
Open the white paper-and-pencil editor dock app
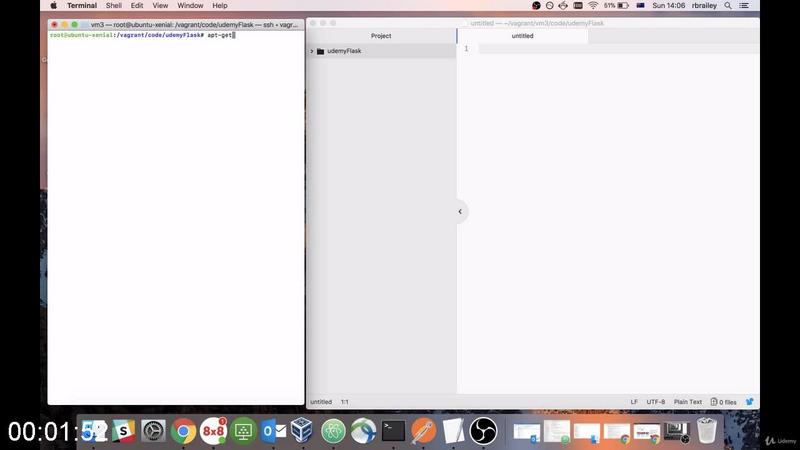(453, 431)
